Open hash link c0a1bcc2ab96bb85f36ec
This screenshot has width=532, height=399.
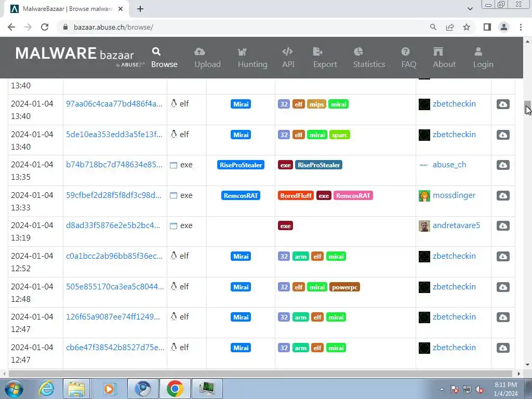(x=114, y=256)
